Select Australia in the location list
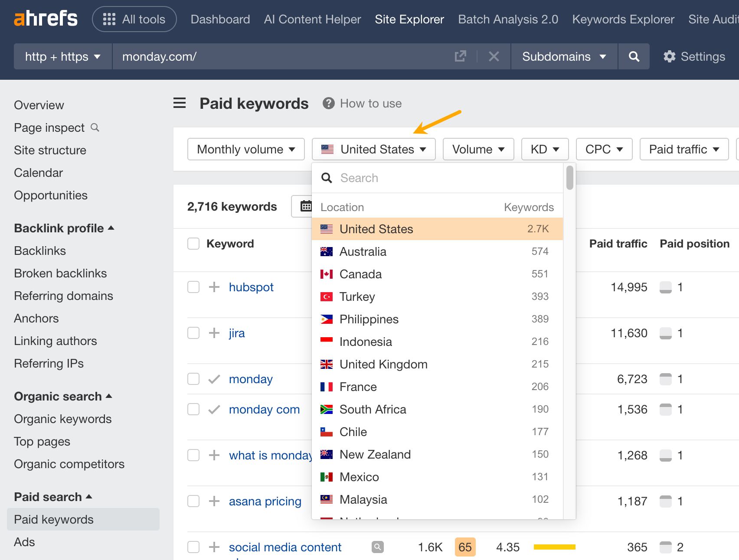The height and width of the screenshot is (560, 739). point(363,251)
